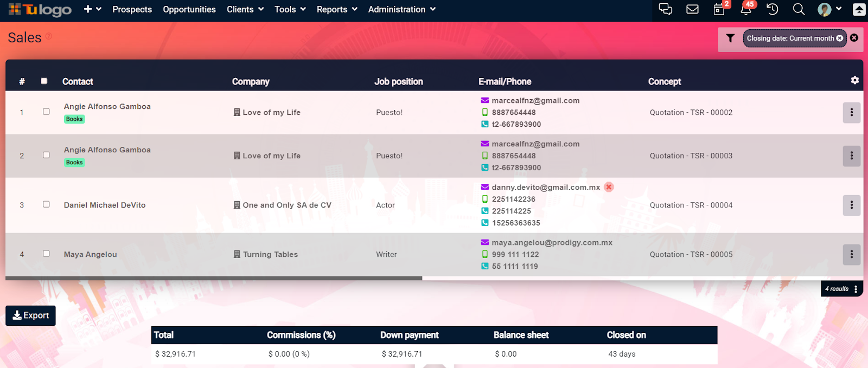868x368 pixels.
Task: Click email danny.devito@gmail.com.mx
Action: tap(546, 187)
